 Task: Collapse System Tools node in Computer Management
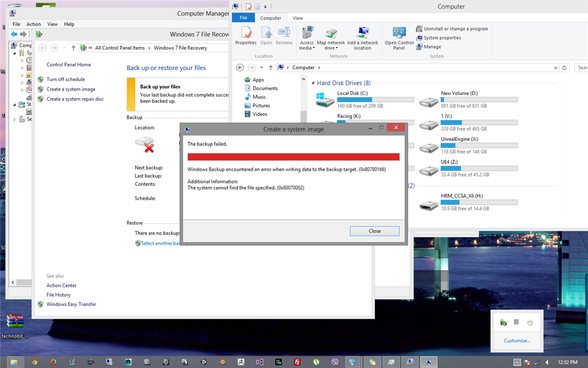tap(15, 53)
